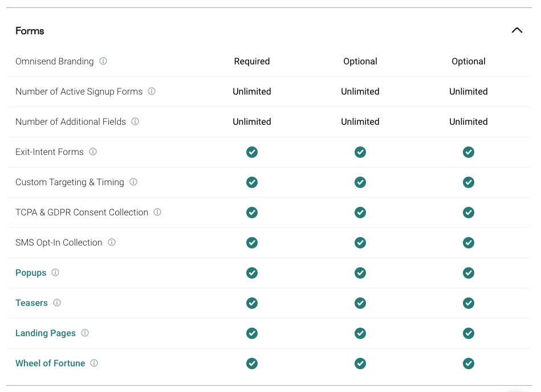Click Teasers row first column checkmark
The image size is (541, 392).
[x=252, y=303]
